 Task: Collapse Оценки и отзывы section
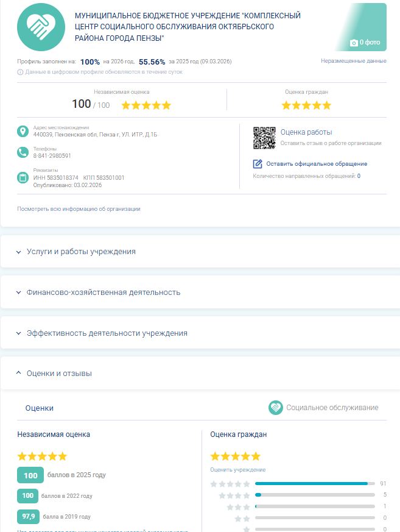(59, 373)
